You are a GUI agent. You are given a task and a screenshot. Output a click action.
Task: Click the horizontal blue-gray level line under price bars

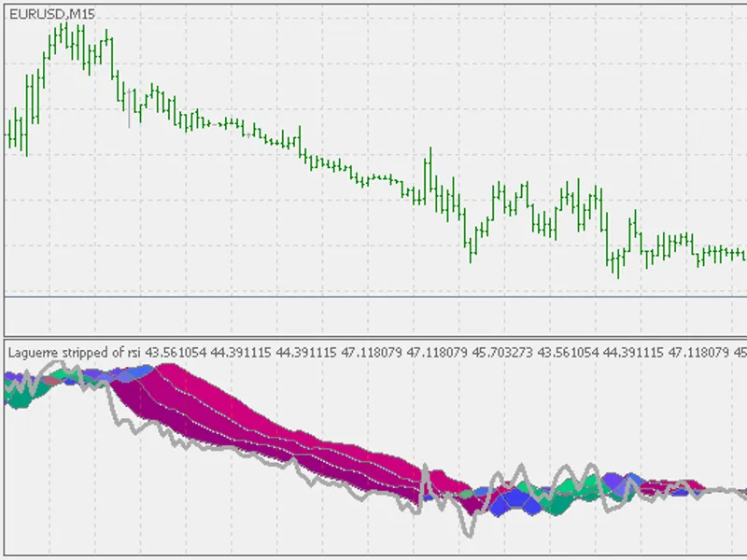(x=375, y=297)
